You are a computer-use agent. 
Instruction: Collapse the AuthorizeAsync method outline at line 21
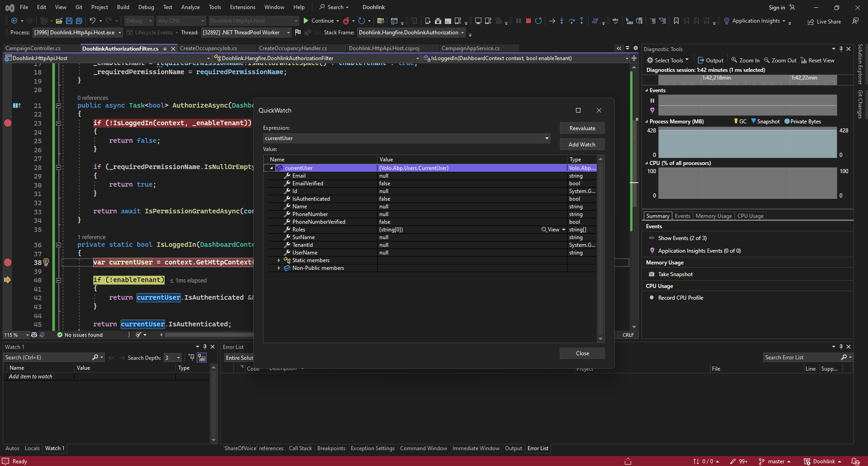pos(58,106)
